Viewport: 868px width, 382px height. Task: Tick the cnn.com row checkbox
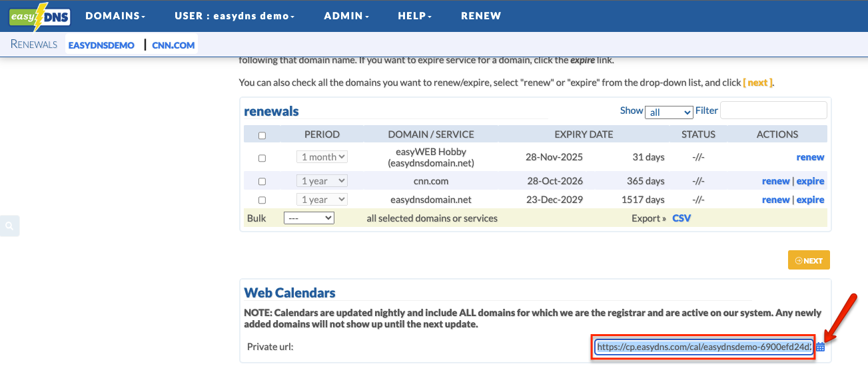click(x=262, y=181)
